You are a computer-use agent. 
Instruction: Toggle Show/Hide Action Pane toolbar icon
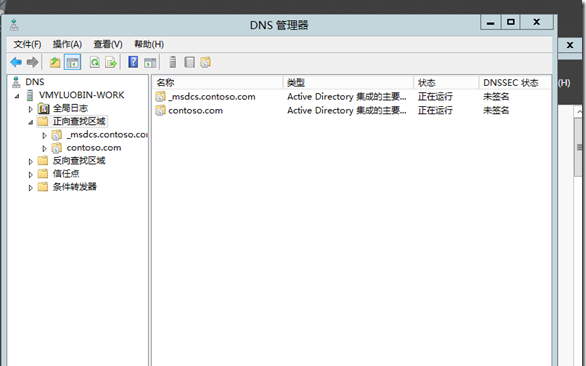tap(150, 63)
